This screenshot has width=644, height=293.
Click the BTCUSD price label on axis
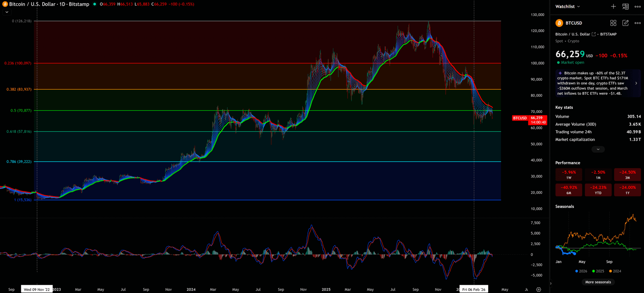520,118
